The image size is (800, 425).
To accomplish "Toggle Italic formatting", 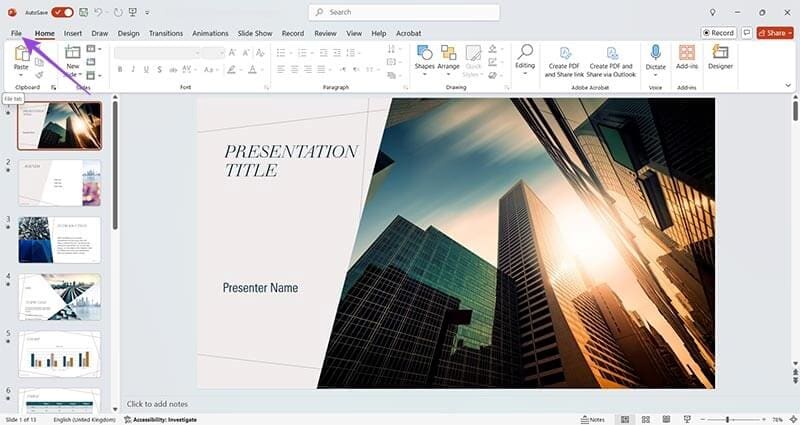I will tap(133, 69).
